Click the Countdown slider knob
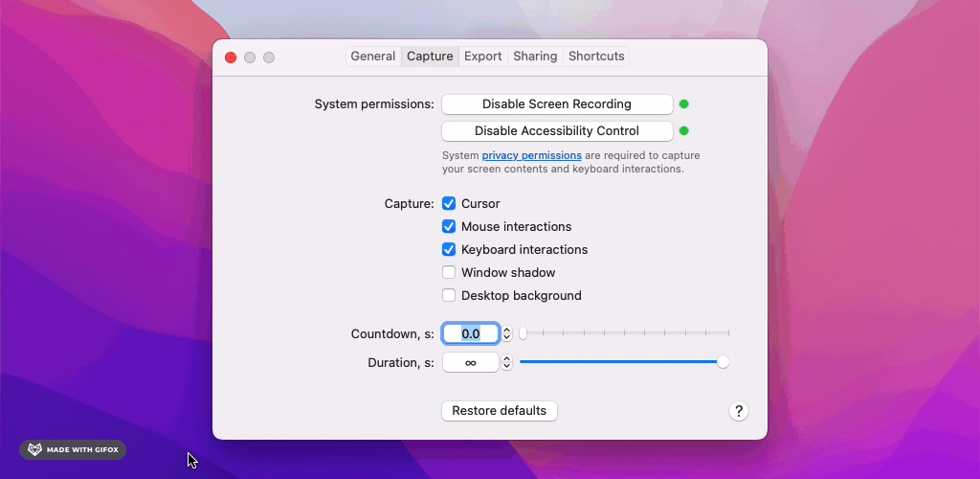980x479 pixels. [x=523, y=333]
